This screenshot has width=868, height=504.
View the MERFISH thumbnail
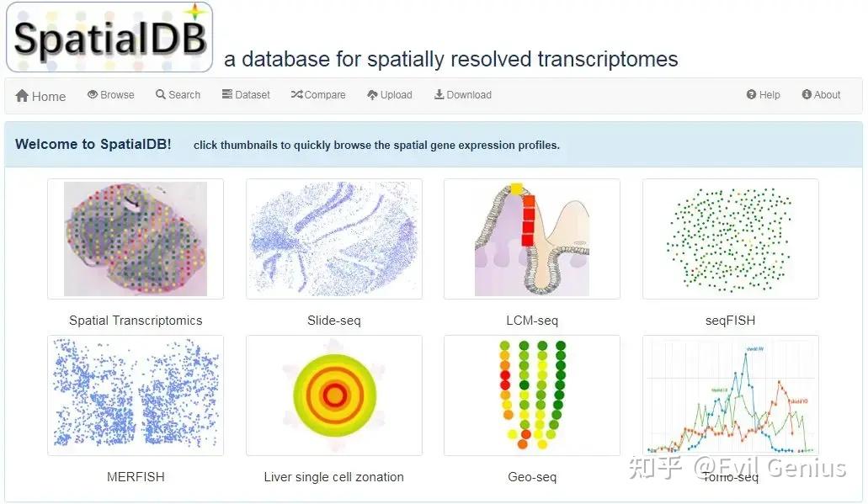point(136,395)
